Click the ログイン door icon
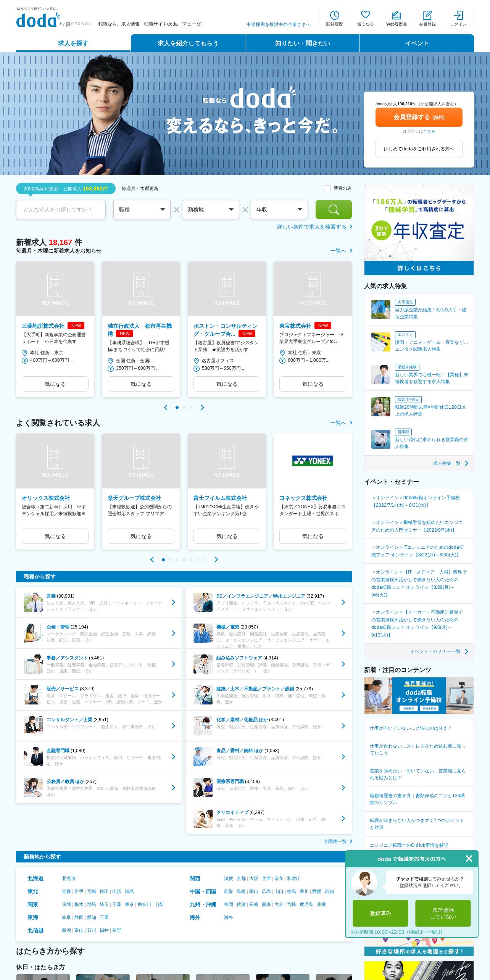This screenshot has height=980, width=490. 458,15
